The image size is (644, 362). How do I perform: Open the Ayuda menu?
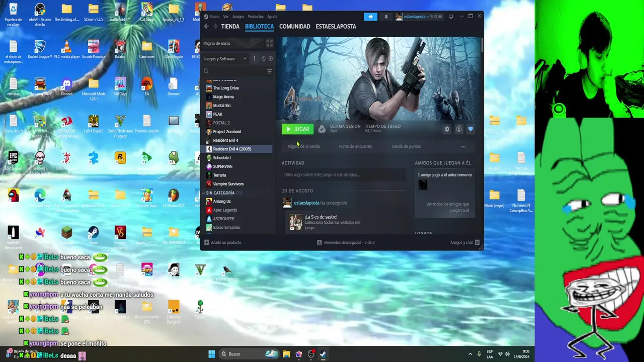272,17
